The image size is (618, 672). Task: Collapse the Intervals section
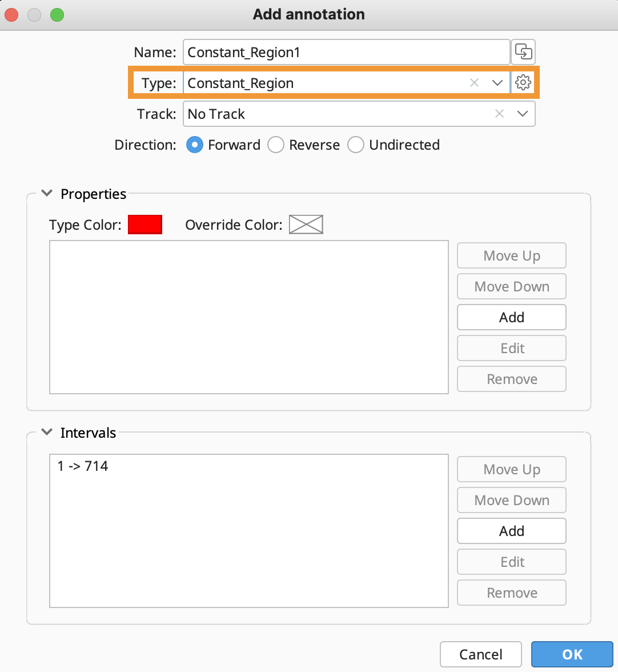coord(47,432)
